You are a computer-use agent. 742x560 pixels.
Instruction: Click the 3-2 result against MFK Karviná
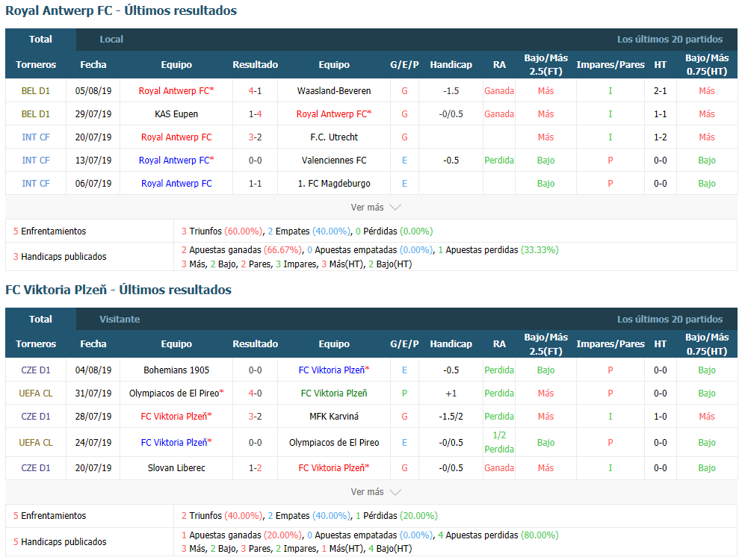[255, 417]
